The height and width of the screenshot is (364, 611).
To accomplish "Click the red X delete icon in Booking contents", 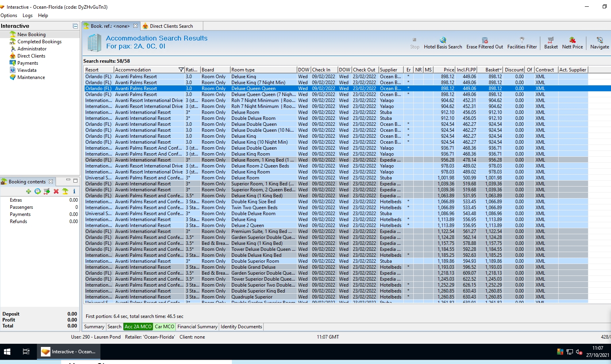I will 56,191.
